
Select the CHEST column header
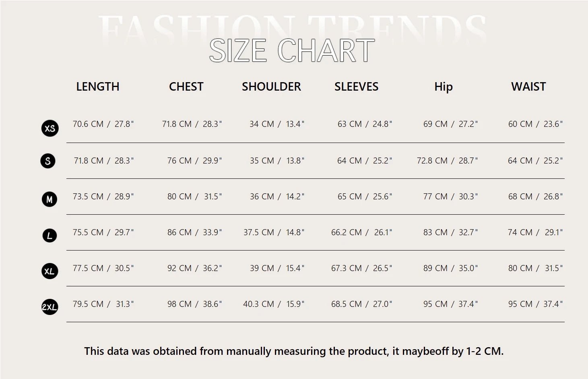186,87
